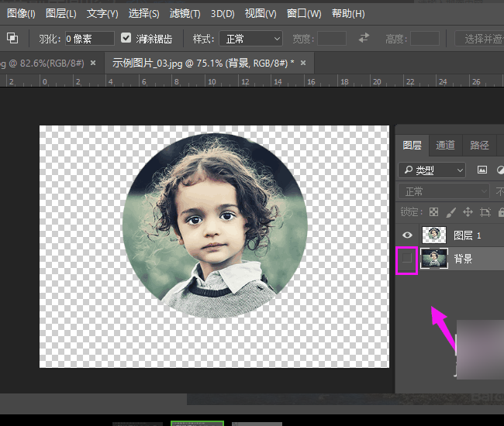Viewport: 504px width, 426px height.
Task: Click the 选择并遮住 button
Action: point(481,38)
